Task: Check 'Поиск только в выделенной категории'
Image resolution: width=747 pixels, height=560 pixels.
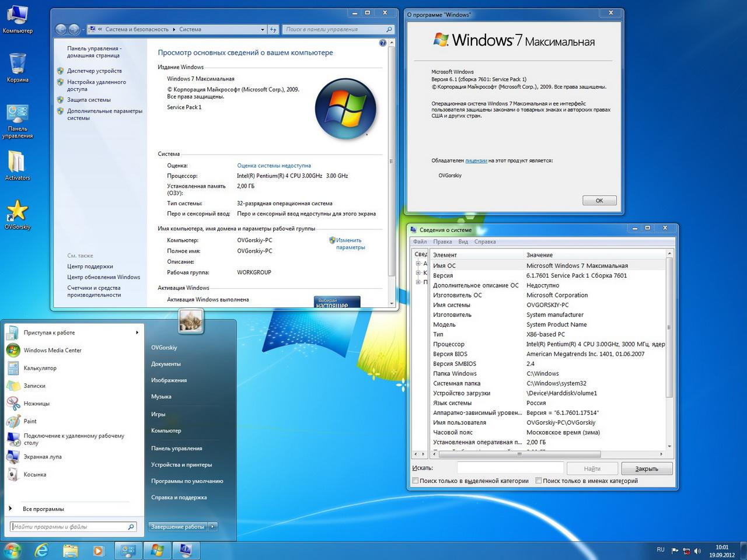Action: pos(416,481)
